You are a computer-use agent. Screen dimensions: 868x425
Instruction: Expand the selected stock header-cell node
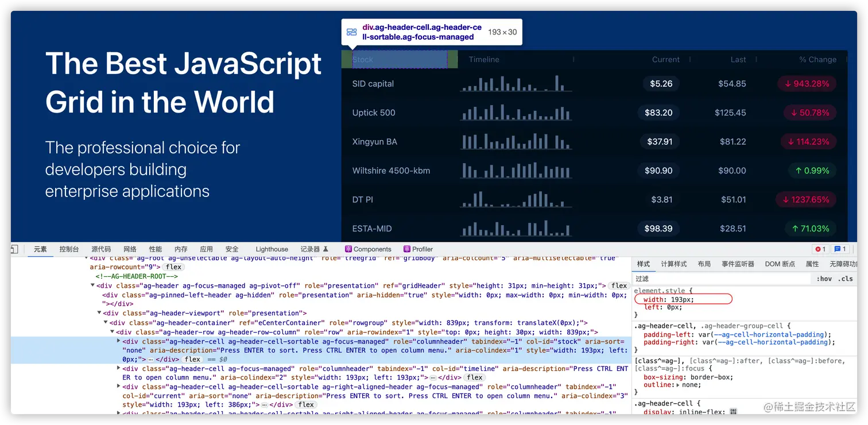click(119, 341)
